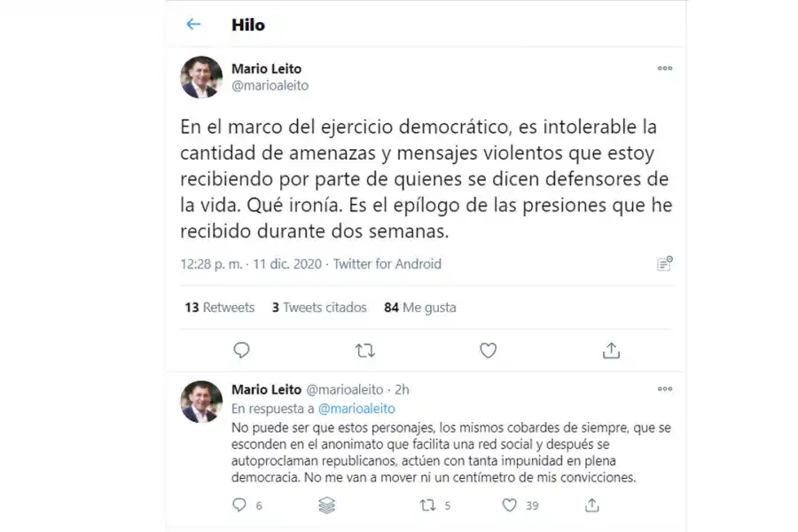
Task: View the 3 Tweets citados
Action: tap(318, 308)
